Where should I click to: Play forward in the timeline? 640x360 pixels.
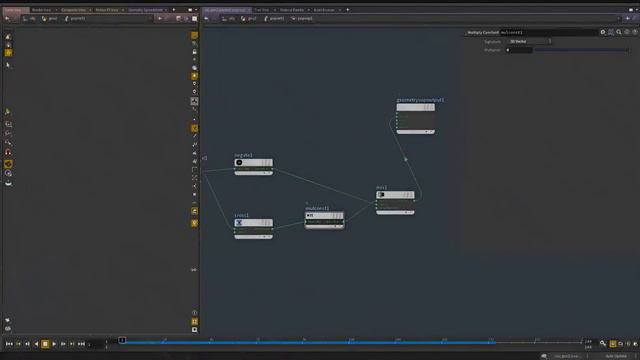(54, 344)
